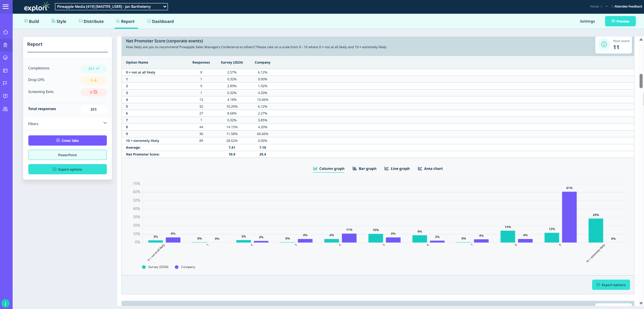Click the Attendee Feedback breadcrumb

628,6
